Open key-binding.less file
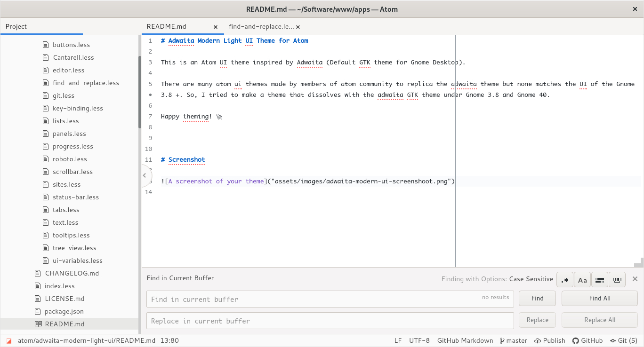644x347 pixels. [78, 108]
